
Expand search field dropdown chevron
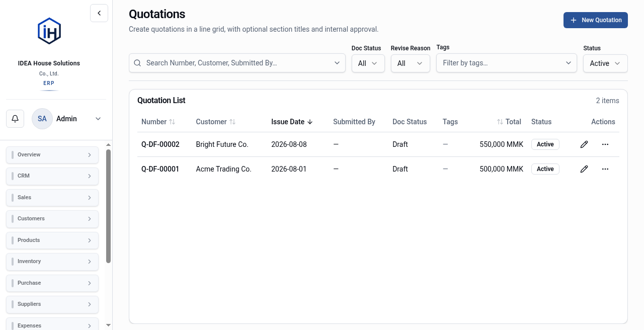coord(337,63)
